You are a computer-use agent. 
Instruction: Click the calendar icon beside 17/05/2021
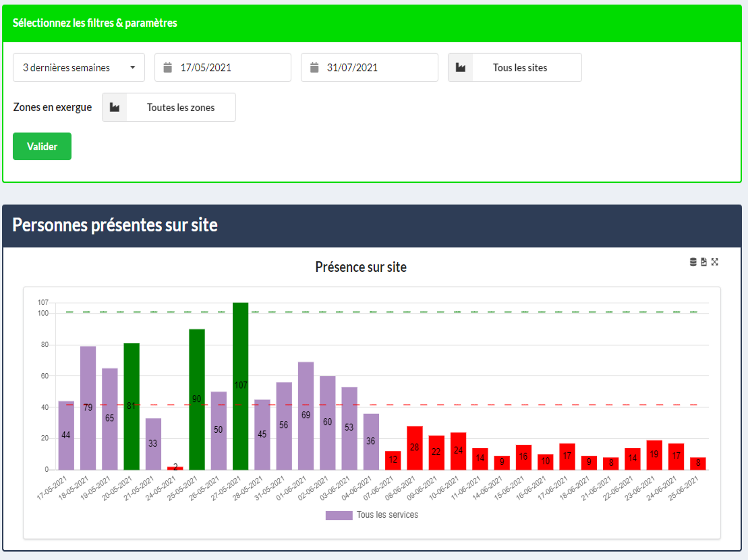[x=168, y=68]
